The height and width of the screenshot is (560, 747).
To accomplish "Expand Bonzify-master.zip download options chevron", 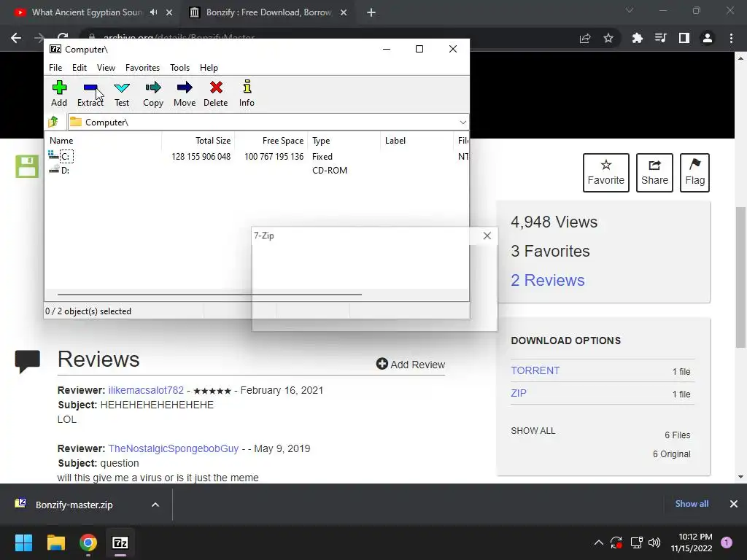I will point(155,505).
